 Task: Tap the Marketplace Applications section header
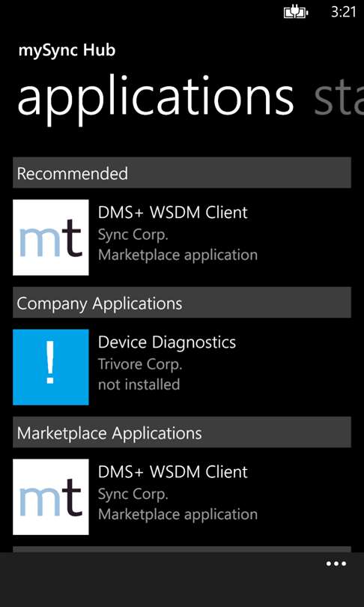click(182, 432)
